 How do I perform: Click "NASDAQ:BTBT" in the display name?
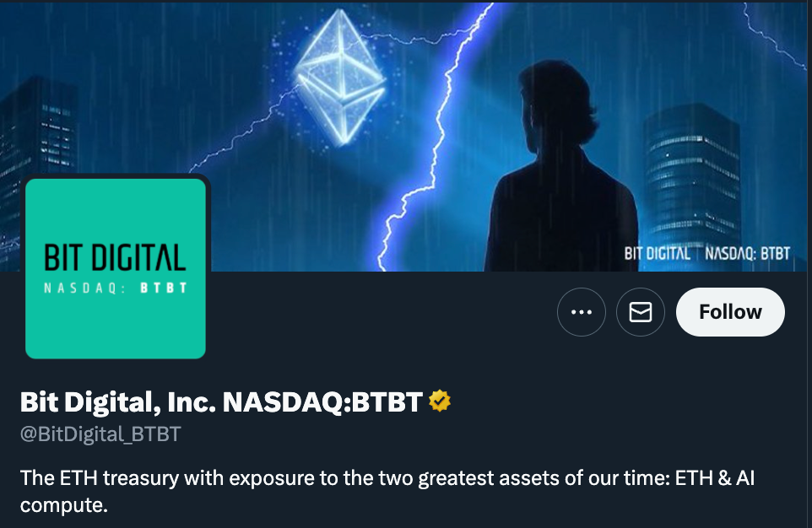322,402
